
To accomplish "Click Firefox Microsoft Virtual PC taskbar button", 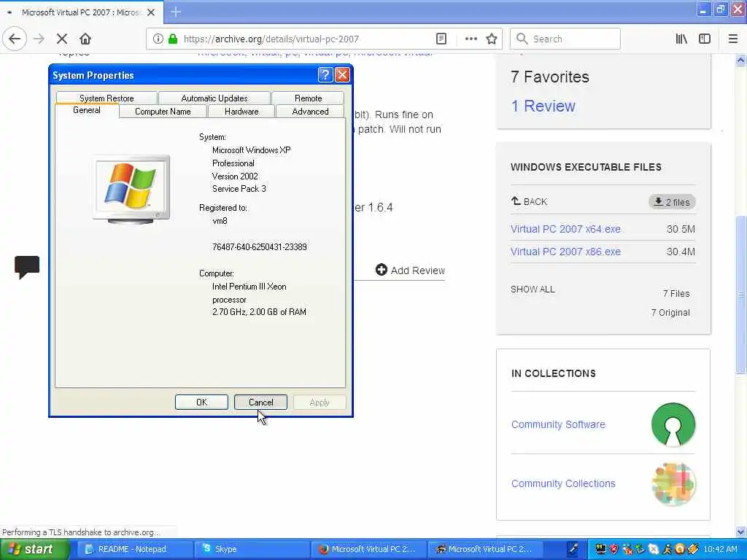I will click(368, 549).
